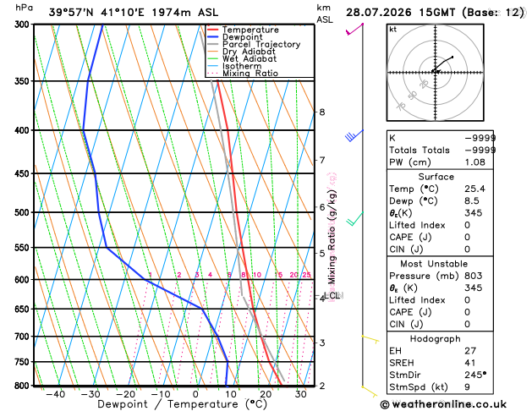Click the 'Surface' section header

[x=436, y=177]
